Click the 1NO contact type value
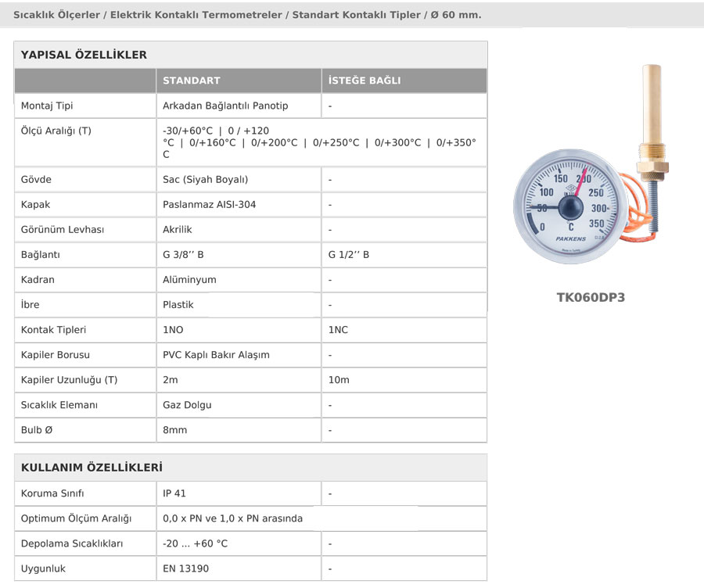Viewport: 704px width, 588px height. 173,330
